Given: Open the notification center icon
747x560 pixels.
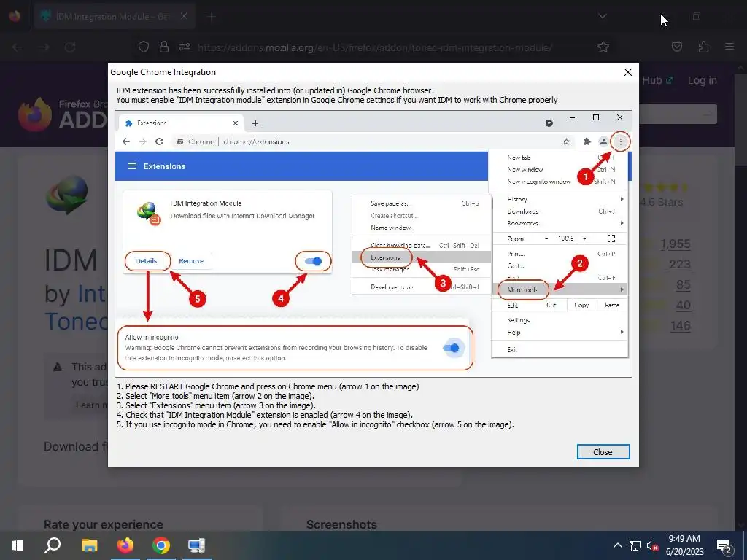Looking at the screenshot, I should [x=724, y=545].
